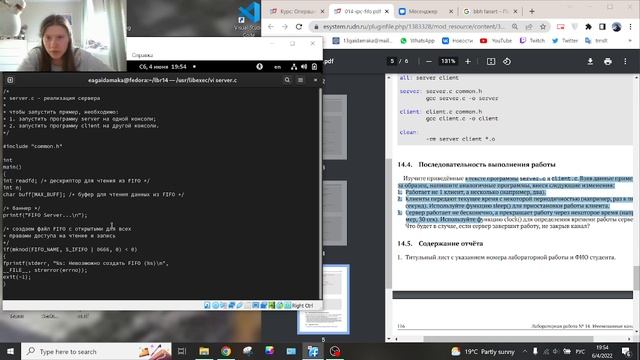Close the 'Мессенджер' tab
This screenshot has width=640, height=360.
tap(451, 11)
